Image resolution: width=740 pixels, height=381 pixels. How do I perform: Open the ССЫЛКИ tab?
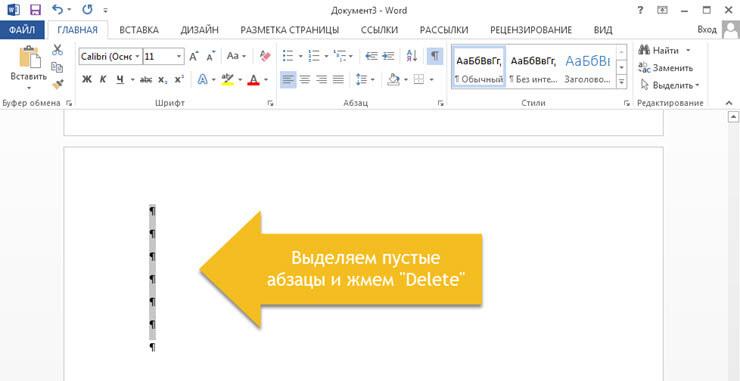point(379,30)
